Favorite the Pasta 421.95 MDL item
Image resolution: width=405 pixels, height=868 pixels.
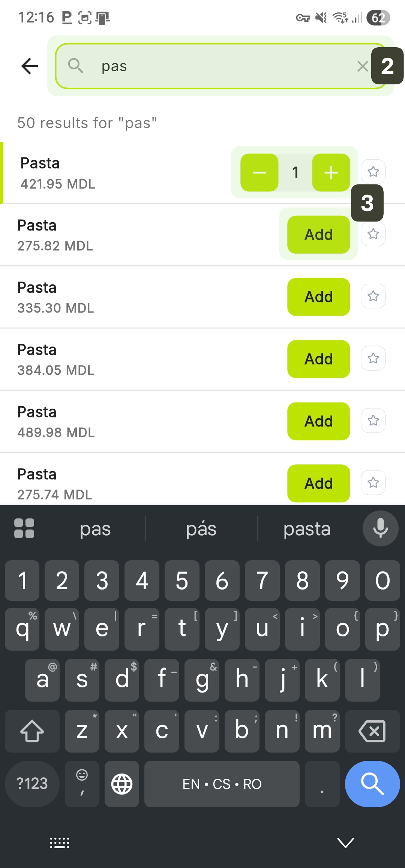click(373, 172)
